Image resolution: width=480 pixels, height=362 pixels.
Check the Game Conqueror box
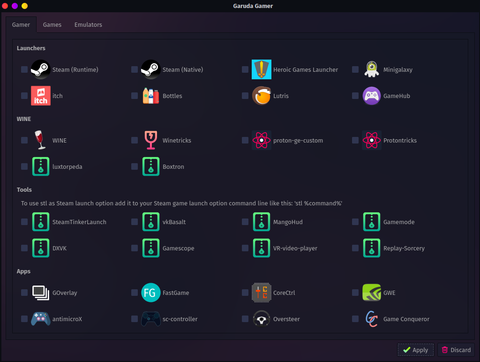pyautogui.click(x=355, y=319)
